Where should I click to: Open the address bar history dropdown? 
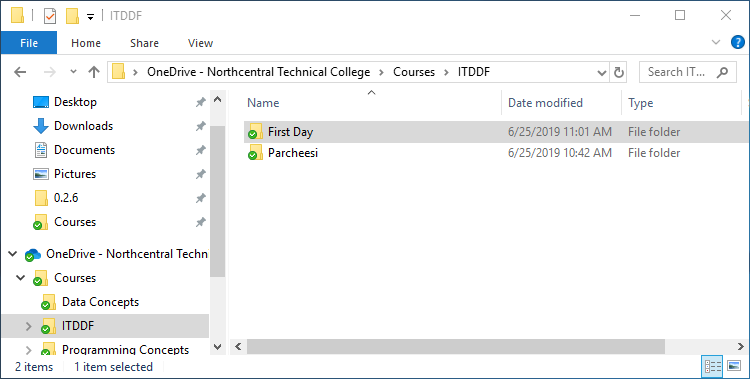tap(602, 73)
